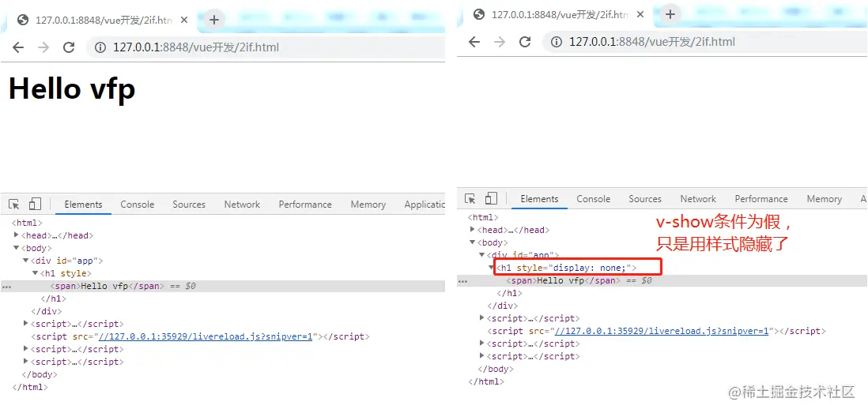Activate inspect element picker in left DevTools
The width and height of the screenshot is (868, 413).
pos(14,204)
